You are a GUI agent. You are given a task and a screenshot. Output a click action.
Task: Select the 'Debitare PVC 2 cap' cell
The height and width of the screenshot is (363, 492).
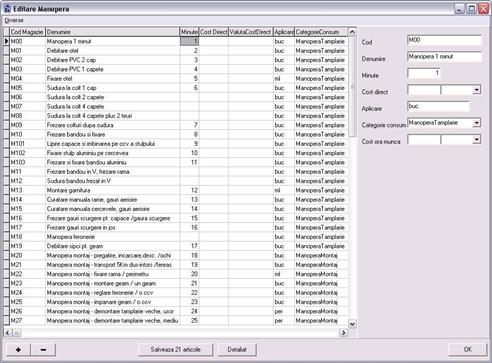click(112, 60)
